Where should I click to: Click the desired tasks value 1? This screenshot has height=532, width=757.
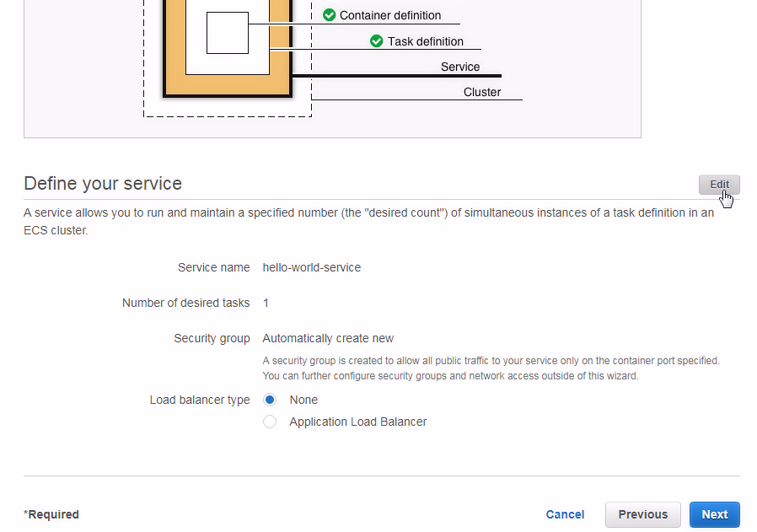(266, 303)
